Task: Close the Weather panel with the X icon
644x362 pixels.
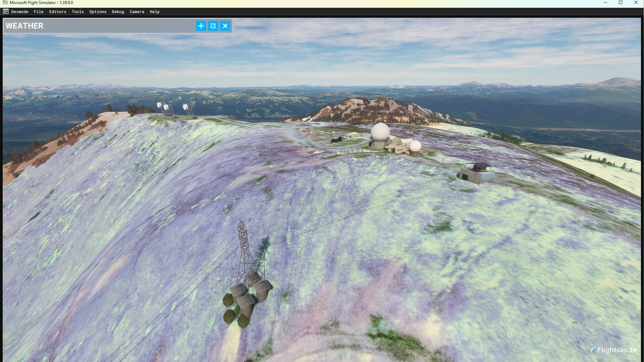Action: click(225, 26)
